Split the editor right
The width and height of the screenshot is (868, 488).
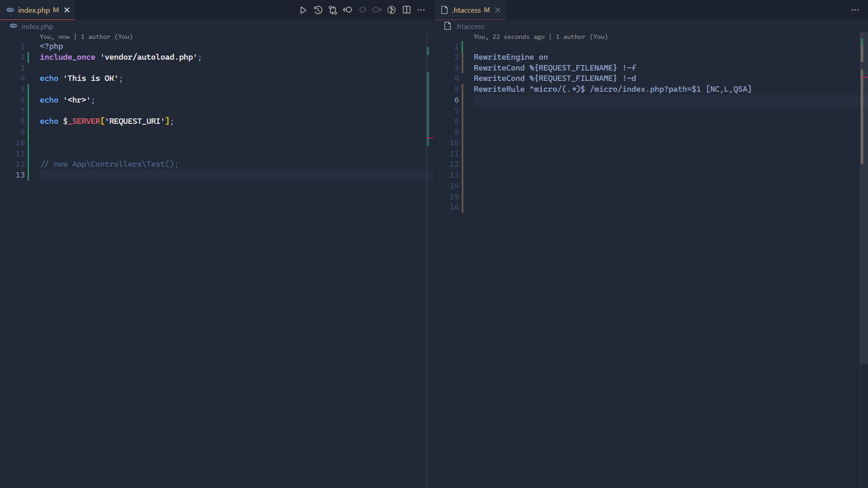pos(406,10)
